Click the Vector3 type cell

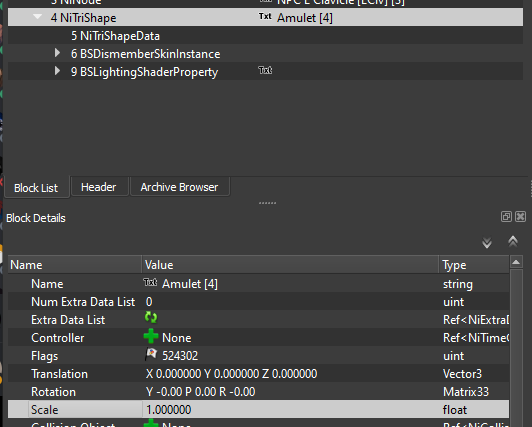[x=462, y=374]
